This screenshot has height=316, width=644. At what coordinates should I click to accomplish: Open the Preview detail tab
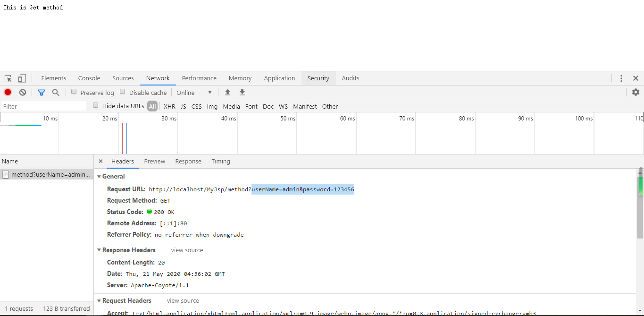(155, 162)
